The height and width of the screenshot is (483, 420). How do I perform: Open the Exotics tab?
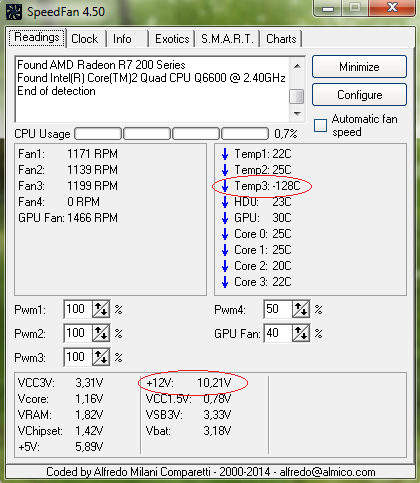172,39
